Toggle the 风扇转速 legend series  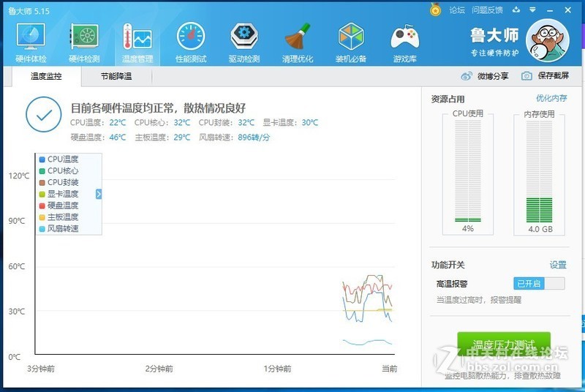59,229
